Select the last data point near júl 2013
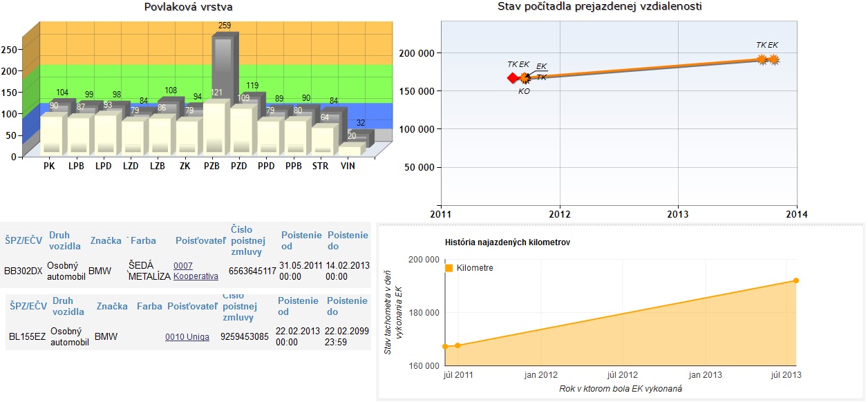The image size is (868, 402). [x=796, y=280]
